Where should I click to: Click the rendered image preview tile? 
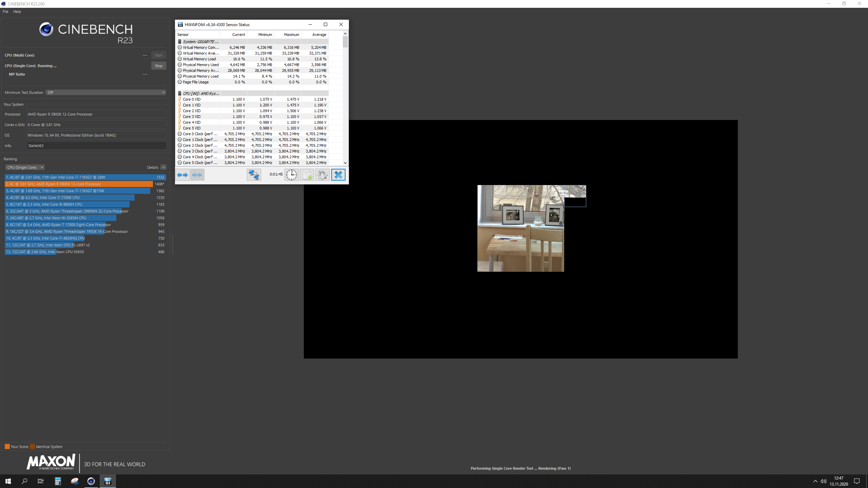point(521,228)
